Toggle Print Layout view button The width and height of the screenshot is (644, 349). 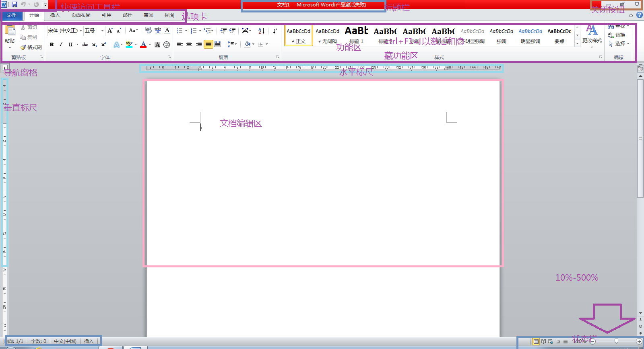tap(536, 341)
